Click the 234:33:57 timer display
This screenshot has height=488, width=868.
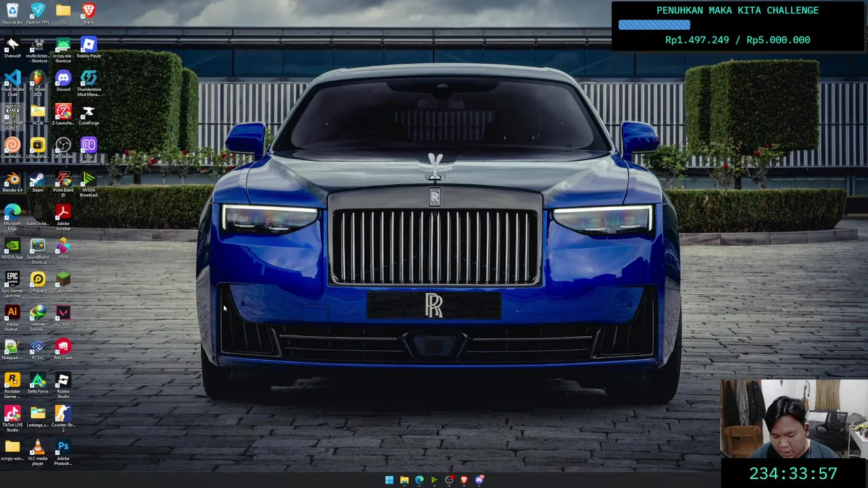click(x=793, y=473)
